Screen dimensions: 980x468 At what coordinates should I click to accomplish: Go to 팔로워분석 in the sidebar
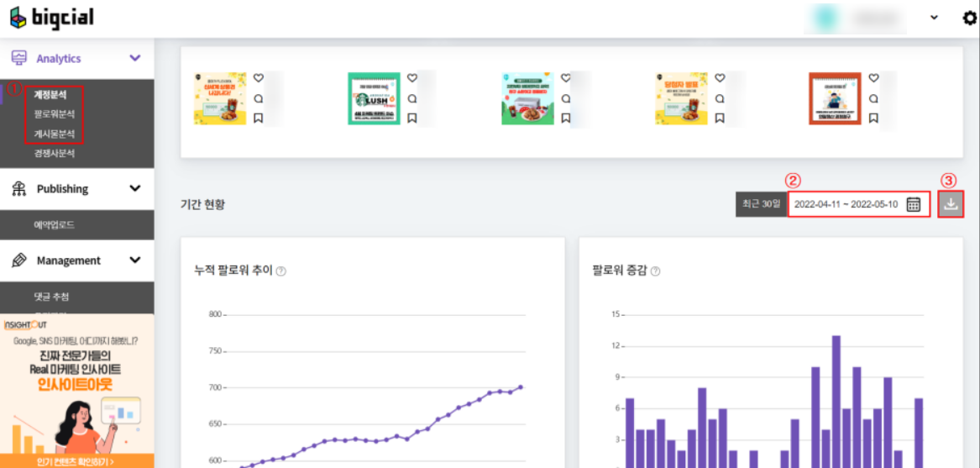point(55,114)
